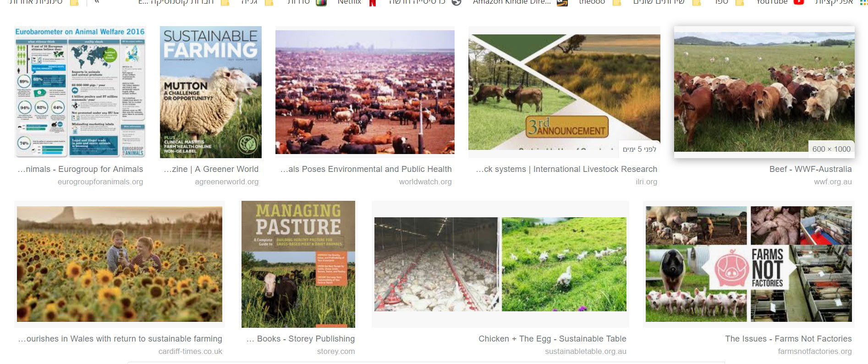Visit the worldwatch.org source link
Image resolution: width=868 pixels, height=364 pixels.
(425, 182)
